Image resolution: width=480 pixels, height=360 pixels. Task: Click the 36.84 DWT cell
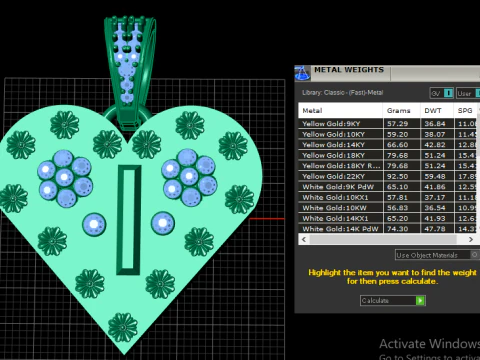coord(437,124)
